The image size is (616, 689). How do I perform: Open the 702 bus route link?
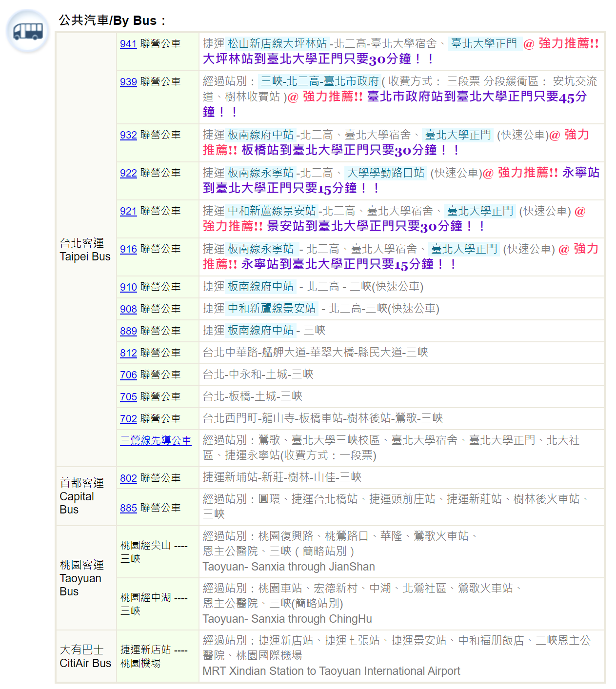pos(128,419)
